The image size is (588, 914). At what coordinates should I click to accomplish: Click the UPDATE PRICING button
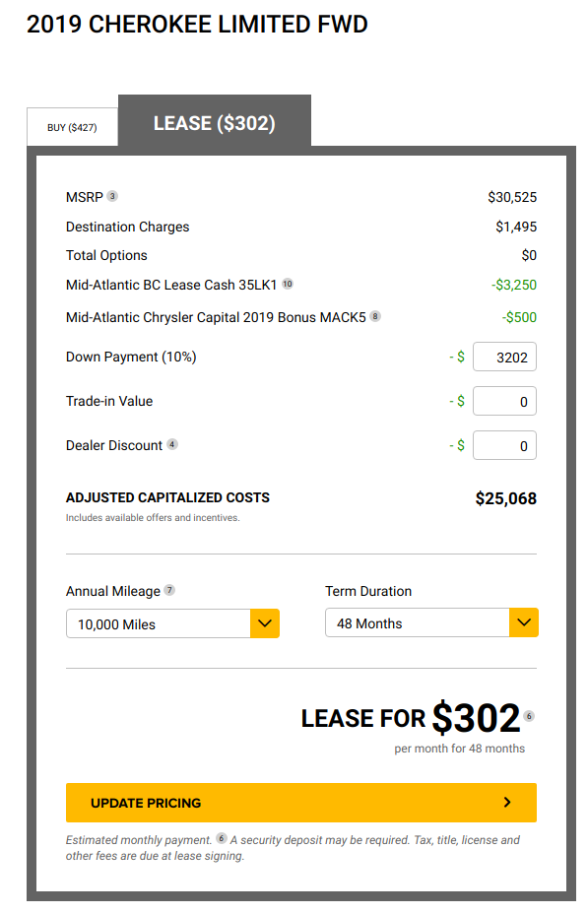click(x=301, y=803)
